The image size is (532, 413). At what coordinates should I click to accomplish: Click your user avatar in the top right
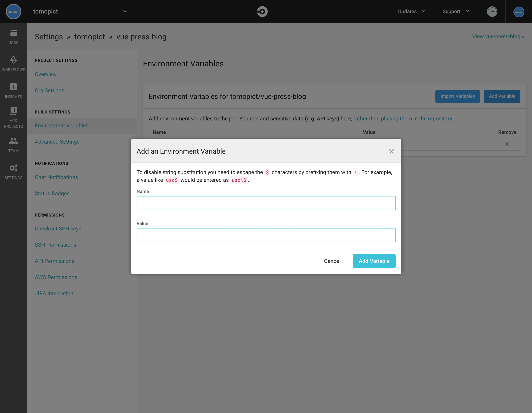518,11
